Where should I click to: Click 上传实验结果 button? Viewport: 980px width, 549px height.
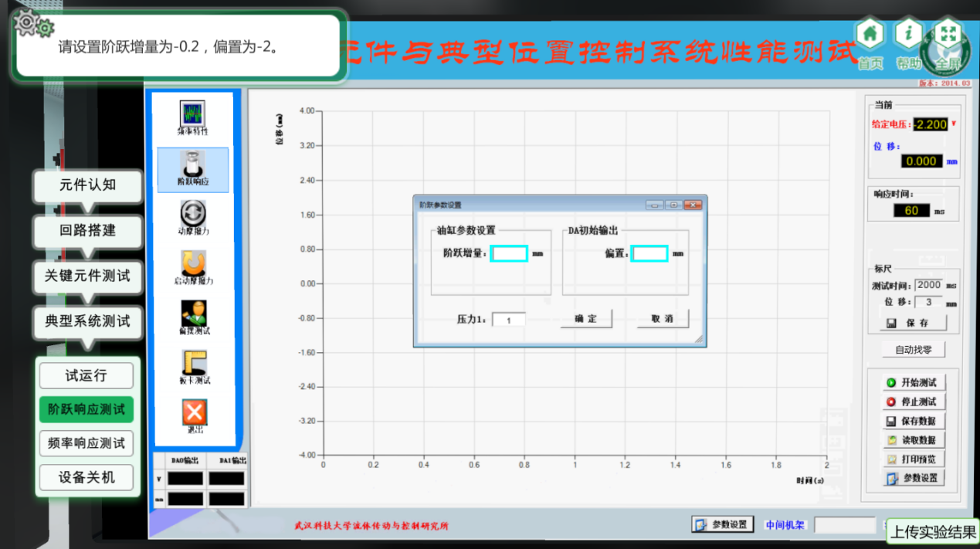(x=933, y=531)
